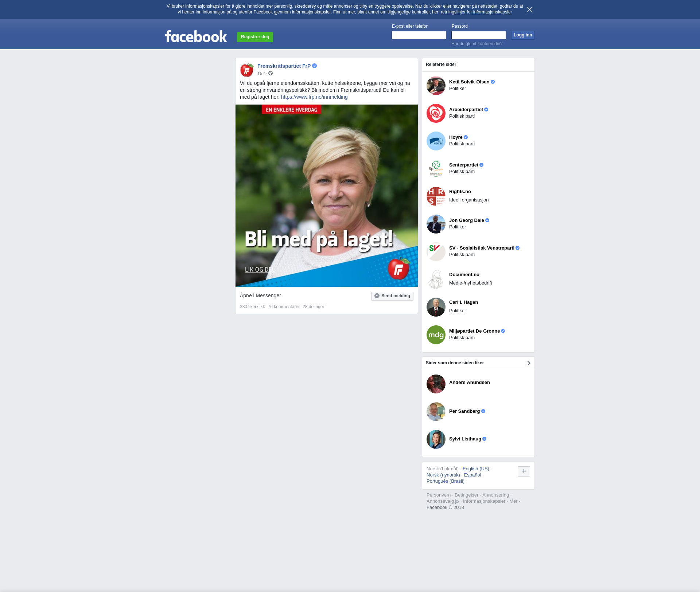
Task: Focus the E-post eller telefon field
Action: click(x=419, y=35)
